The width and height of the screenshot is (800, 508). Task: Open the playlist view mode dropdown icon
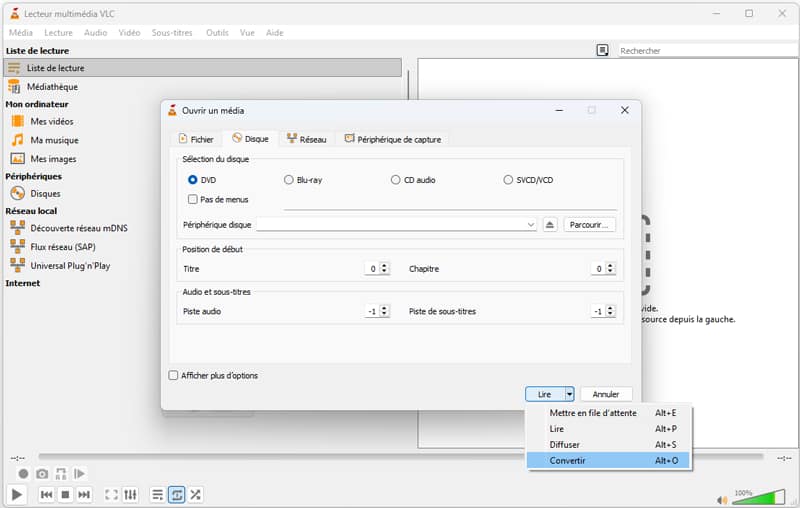tap(602, 50)
